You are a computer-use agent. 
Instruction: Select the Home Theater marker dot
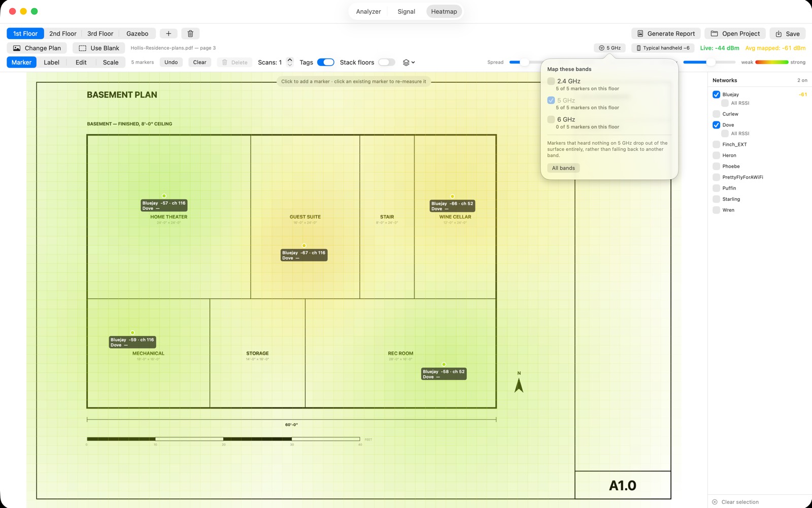[x=164, y=196]
